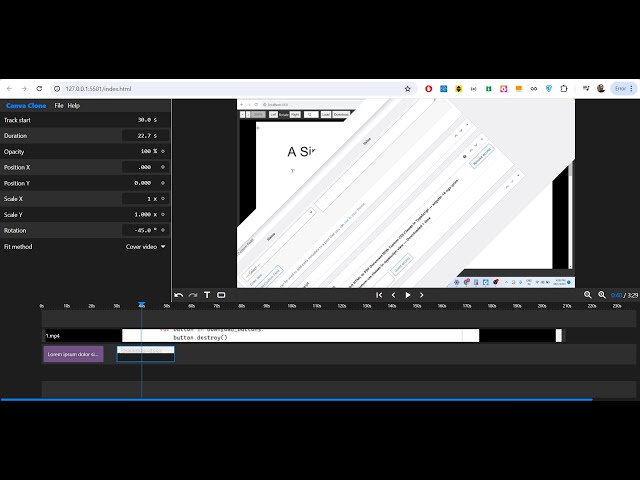Screen dimensions: 640x480
Task: Zoom in the timeline with magnifier plus
Action: tap(601, 295)
